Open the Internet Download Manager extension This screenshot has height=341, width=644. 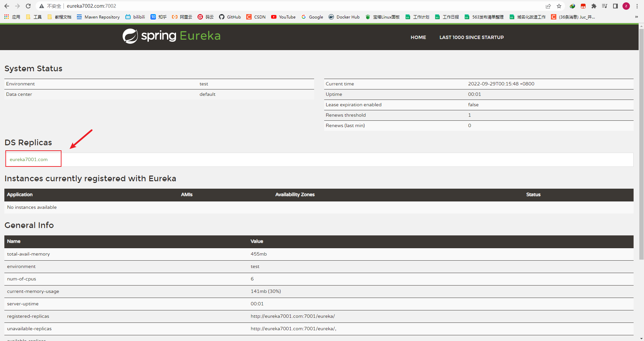click(x=572, y=6)
